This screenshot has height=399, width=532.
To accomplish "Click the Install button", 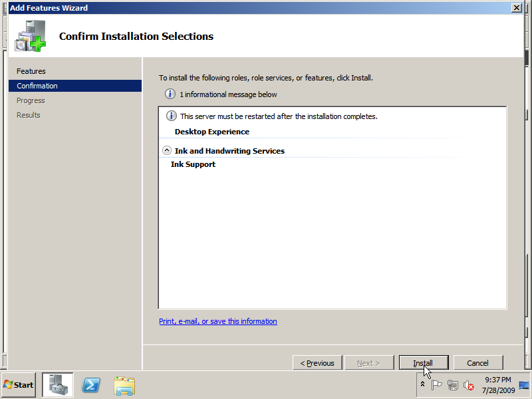I will tap(424, 363).
